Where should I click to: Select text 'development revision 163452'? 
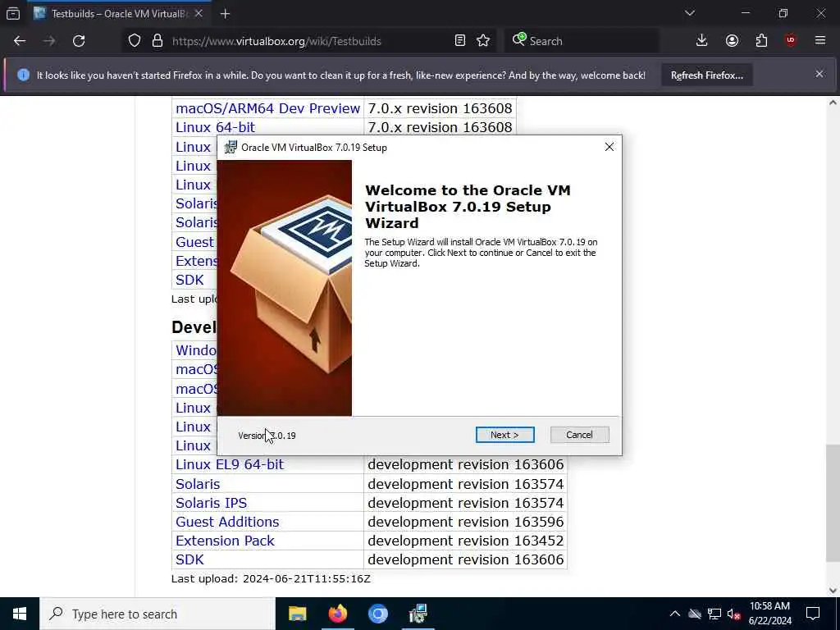click(x=466, y=541)
